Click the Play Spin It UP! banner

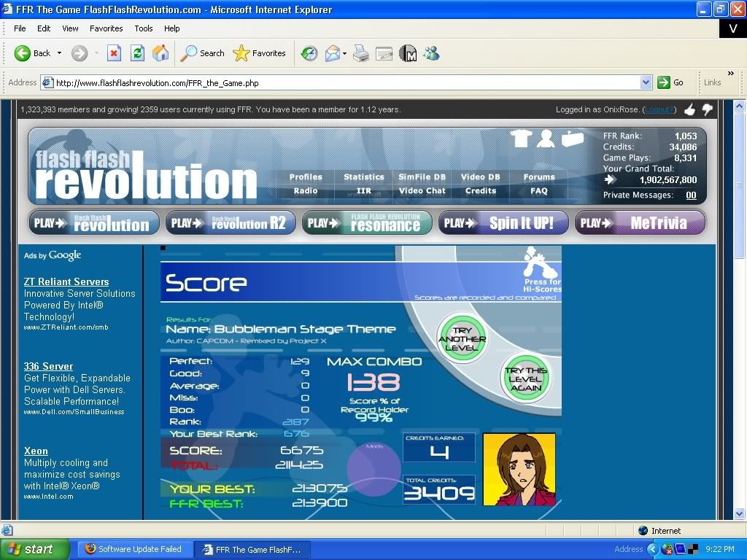tap(503, 223)
